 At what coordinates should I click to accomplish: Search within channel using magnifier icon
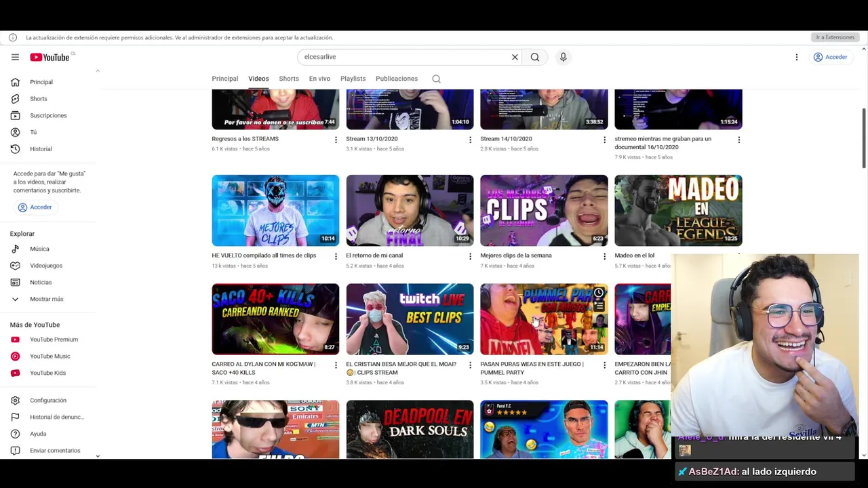tap(436, 79)
